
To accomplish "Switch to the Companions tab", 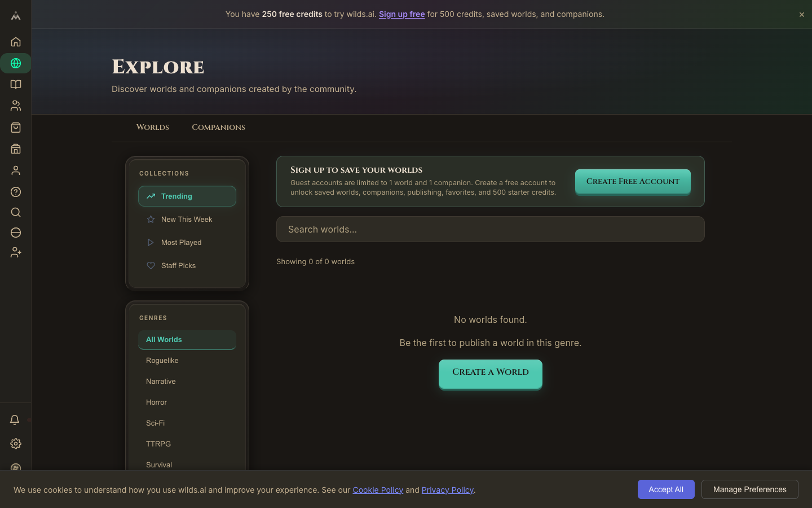I will coord(218,128).
